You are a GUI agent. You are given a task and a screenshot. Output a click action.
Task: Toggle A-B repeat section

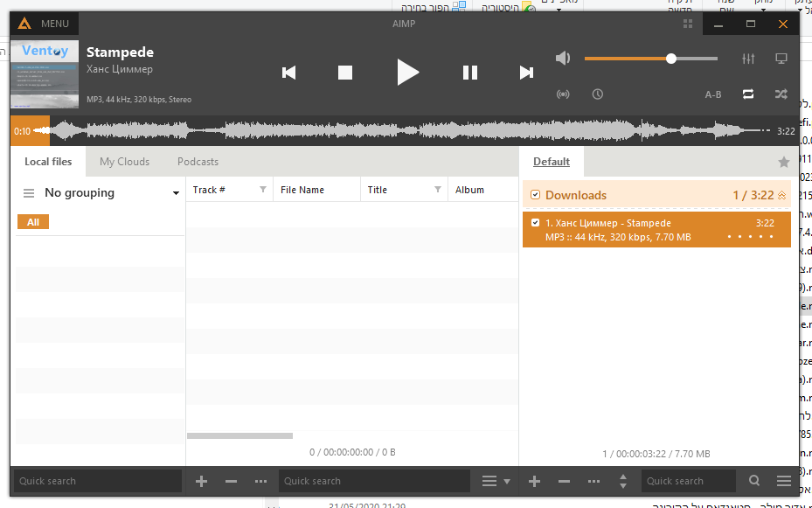pos(713,94)
